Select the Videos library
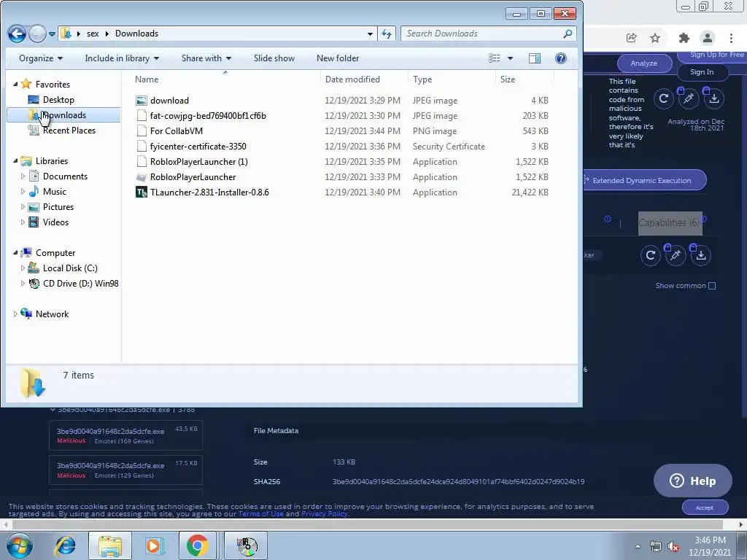 click(55, 222)
